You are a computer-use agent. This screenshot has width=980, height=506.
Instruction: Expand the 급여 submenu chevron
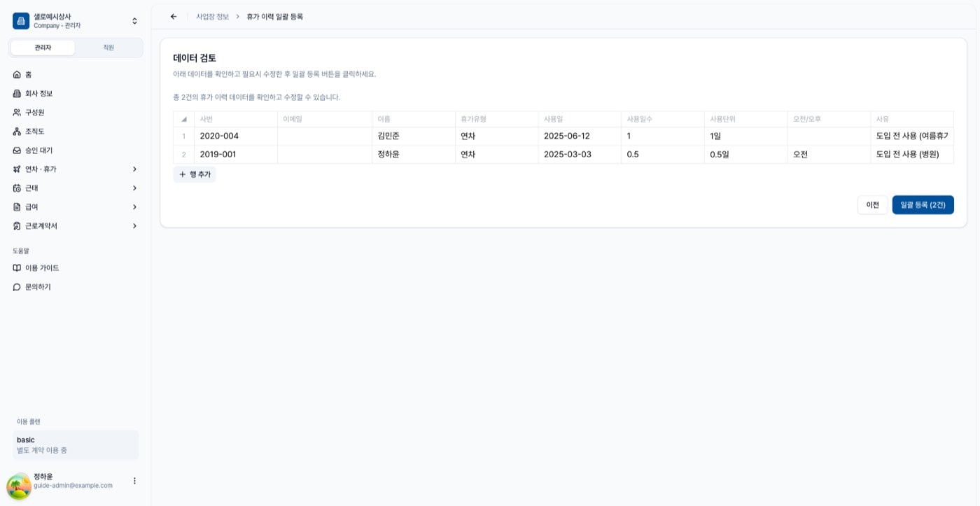click(x=134, y=206)
